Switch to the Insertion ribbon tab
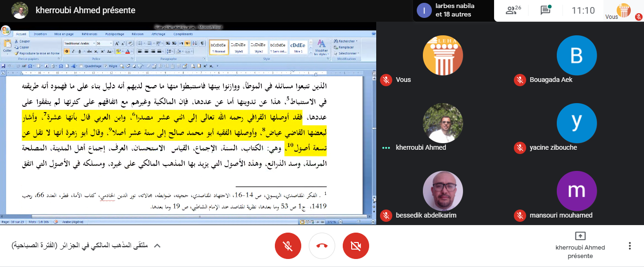The width and height of the screenshot is (644, 267). 40,34
